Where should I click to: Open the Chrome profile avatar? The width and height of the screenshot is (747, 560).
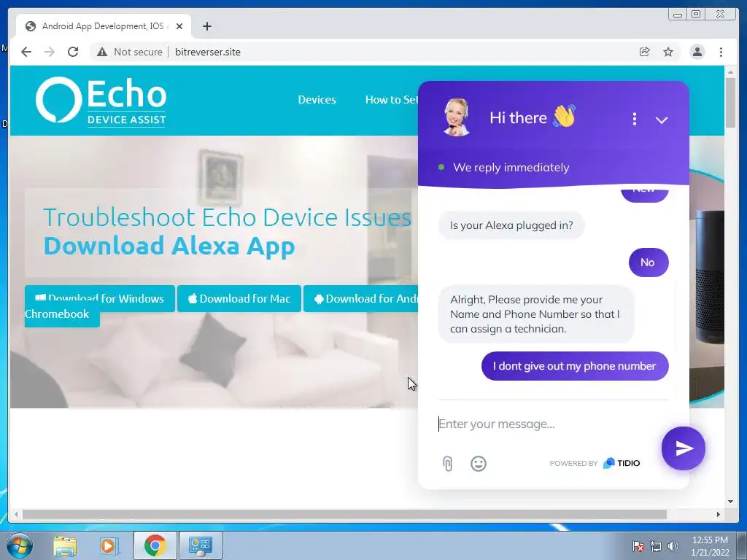(x=697, y=52)
